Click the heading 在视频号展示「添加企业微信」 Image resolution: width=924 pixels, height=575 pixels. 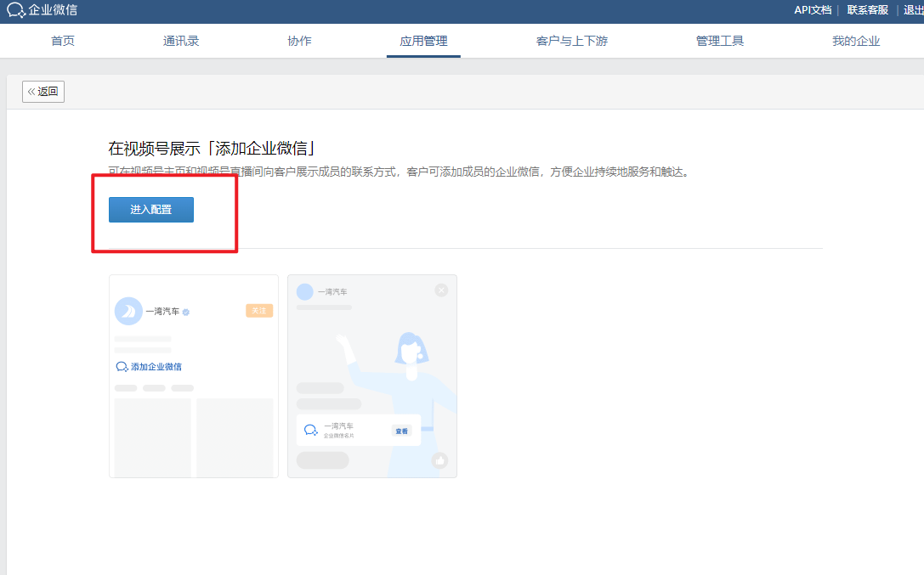point(213,149)
